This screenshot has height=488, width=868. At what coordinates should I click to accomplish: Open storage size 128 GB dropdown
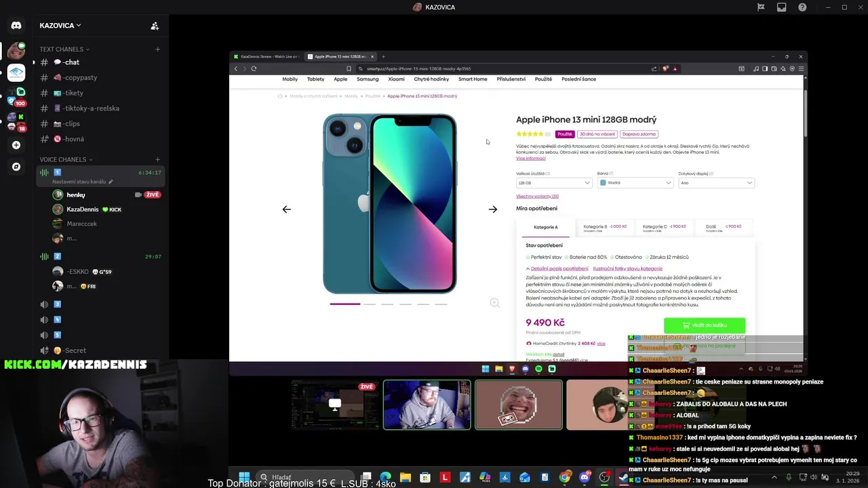pos(554,183)
